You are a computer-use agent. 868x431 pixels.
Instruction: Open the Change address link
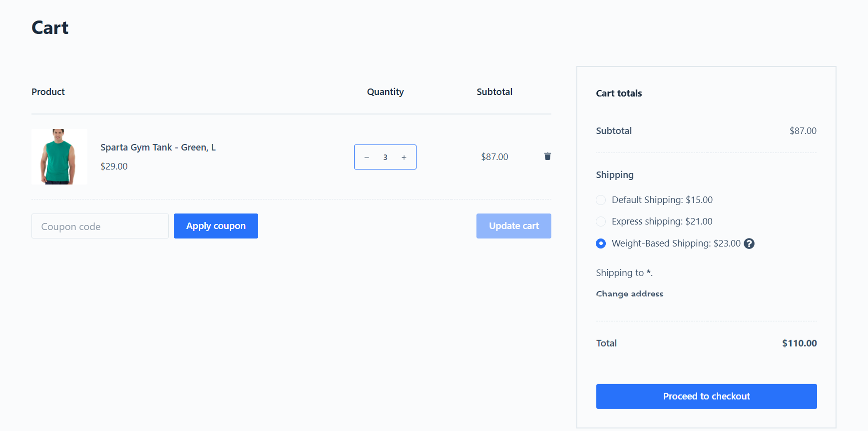630,294
